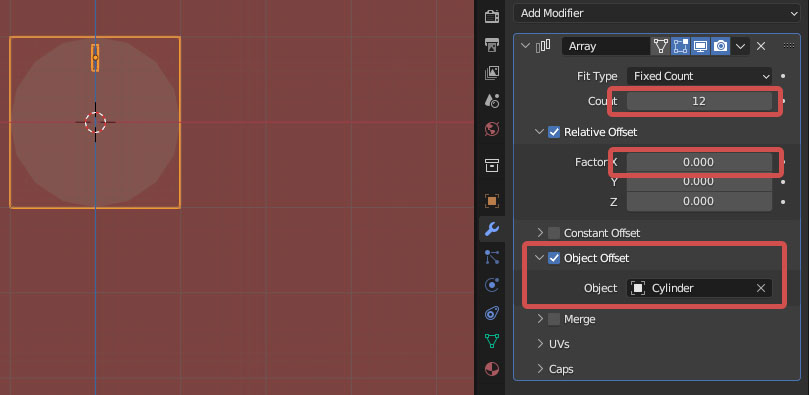Open the Scene properties tab

click(492, 101)
